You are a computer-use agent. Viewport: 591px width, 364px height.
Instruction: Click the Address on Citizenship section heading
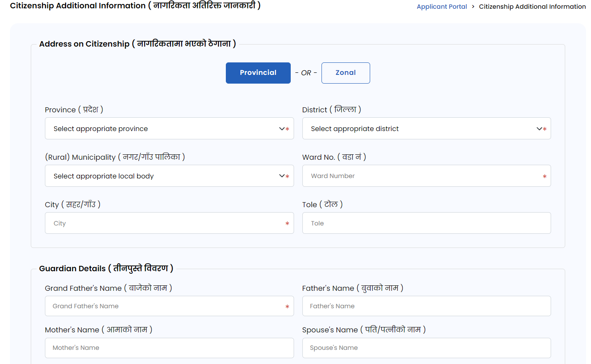137,43
